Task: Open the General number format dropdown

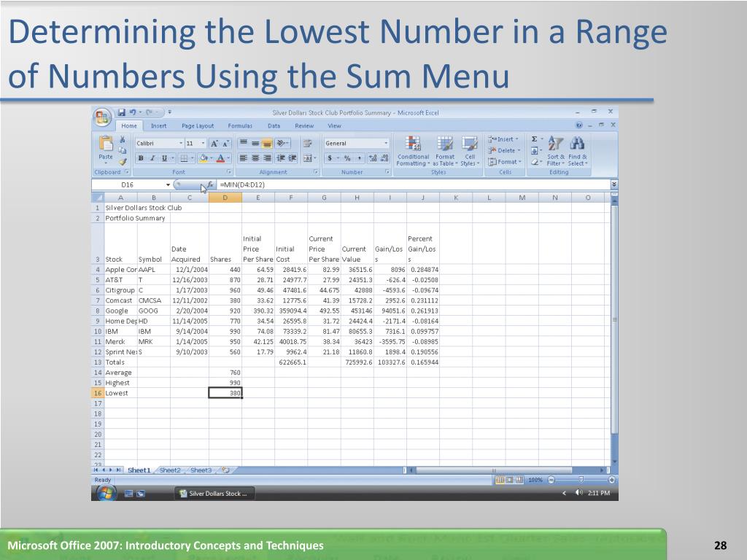Action: point(386,144)
